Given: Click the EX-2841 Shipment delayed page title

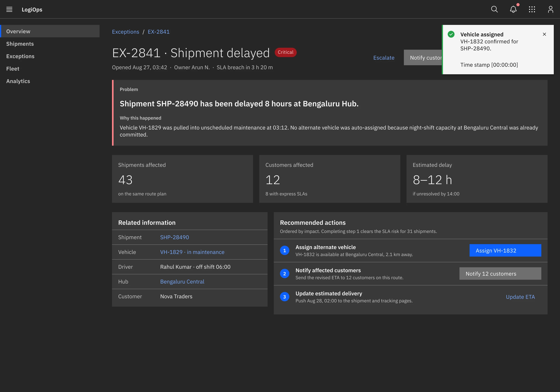Looking at the screenshot, I should coord(191,53).
